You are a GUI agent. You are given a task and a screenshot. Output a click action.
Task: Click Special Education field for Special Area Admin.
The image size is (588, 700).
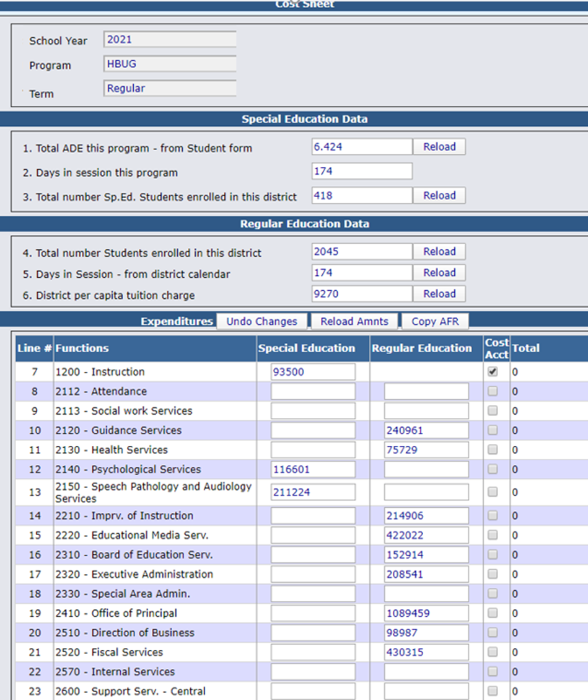pyautogui.click(x=313, y=594)
